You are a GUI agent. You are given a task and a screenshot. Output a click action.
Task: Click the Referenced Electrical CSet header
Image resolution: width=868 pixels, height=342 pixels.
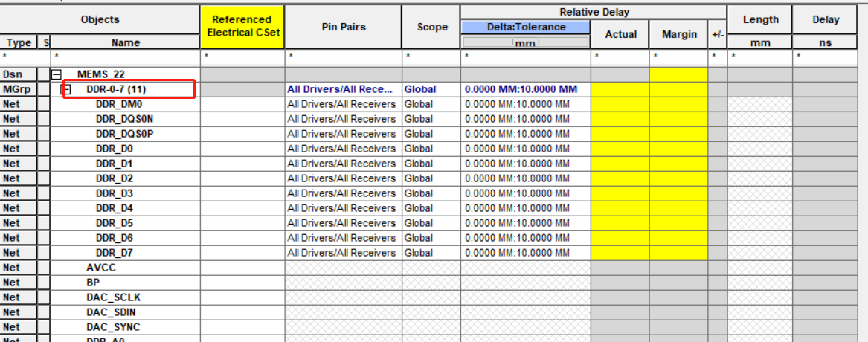(x=242, y=27)
